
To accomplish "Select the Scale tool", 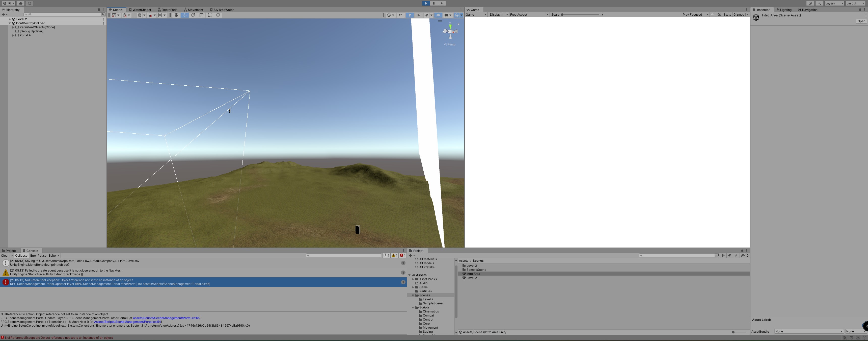I will point(201,15).
